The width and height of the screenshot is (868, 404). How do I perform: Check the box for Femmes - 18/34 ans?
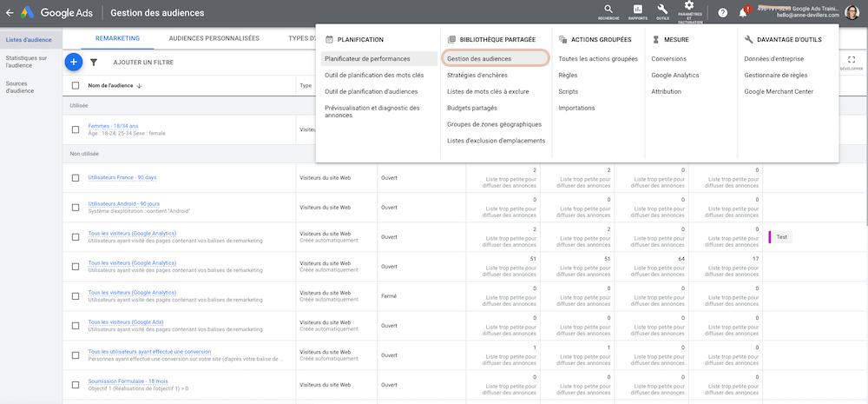76,129
